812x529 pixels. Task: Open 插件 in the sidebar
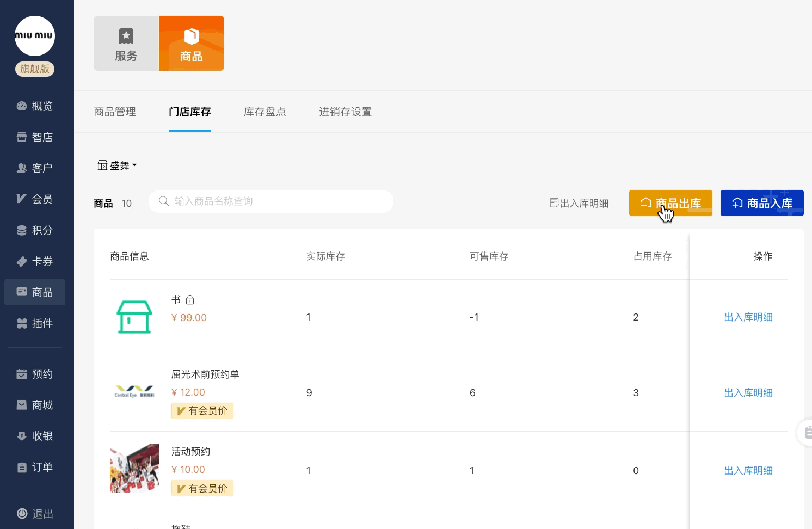tap(35, 323)
